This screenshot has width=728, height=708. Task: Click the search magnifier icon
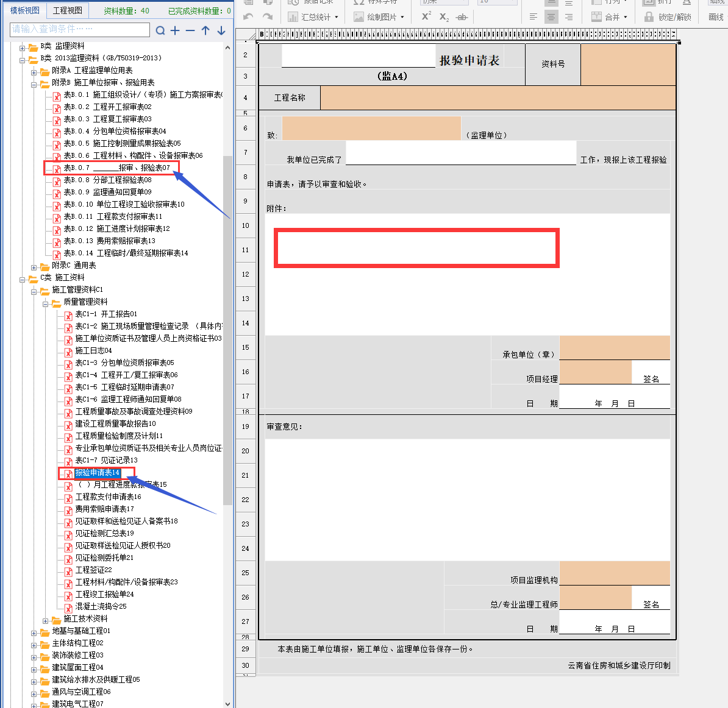point(160,30)
